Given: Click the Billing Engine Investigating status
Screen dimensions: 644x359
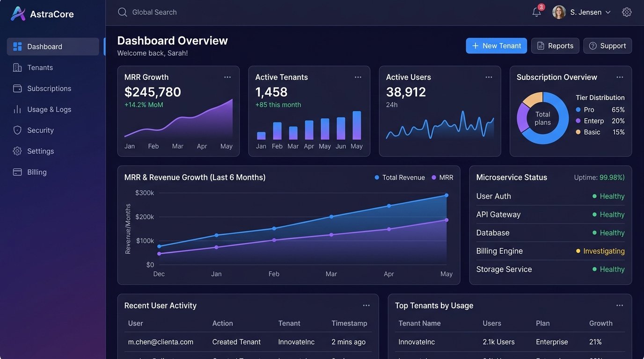Looking at the screenshot, I should 600,251.
